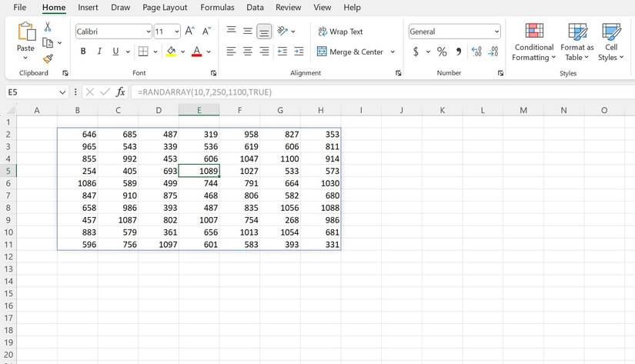635x364 pixels.
Task: Click the Copy icon in Clipboard
Action: (48, 42)
